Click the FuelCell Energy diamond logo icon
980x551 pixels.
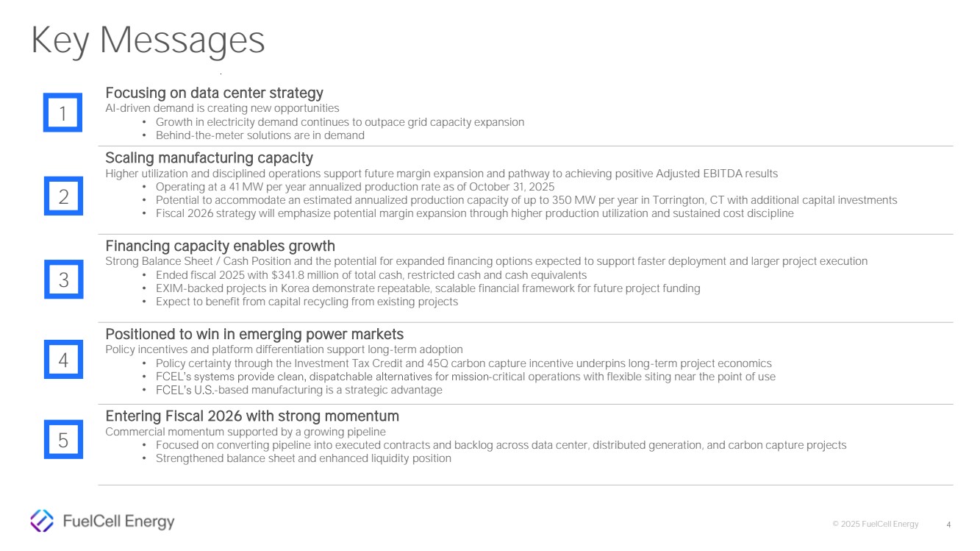click(41, 521)
